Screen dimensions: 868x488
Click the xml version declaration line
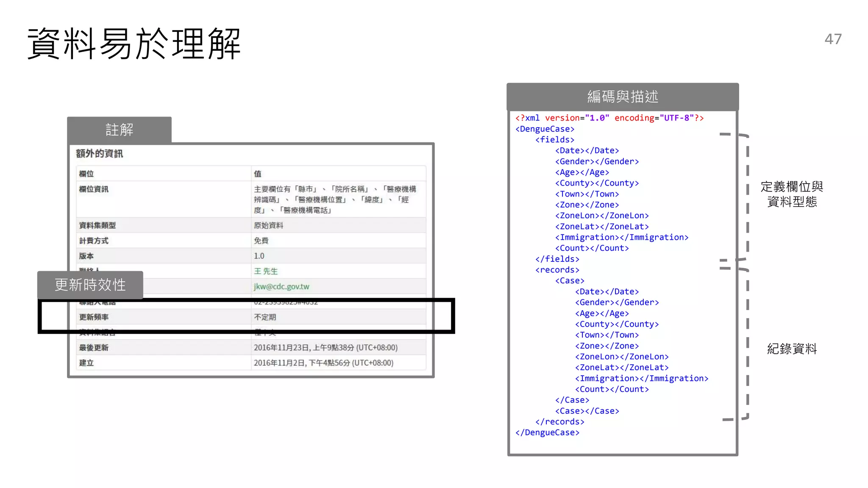click(x=609, y=118)
